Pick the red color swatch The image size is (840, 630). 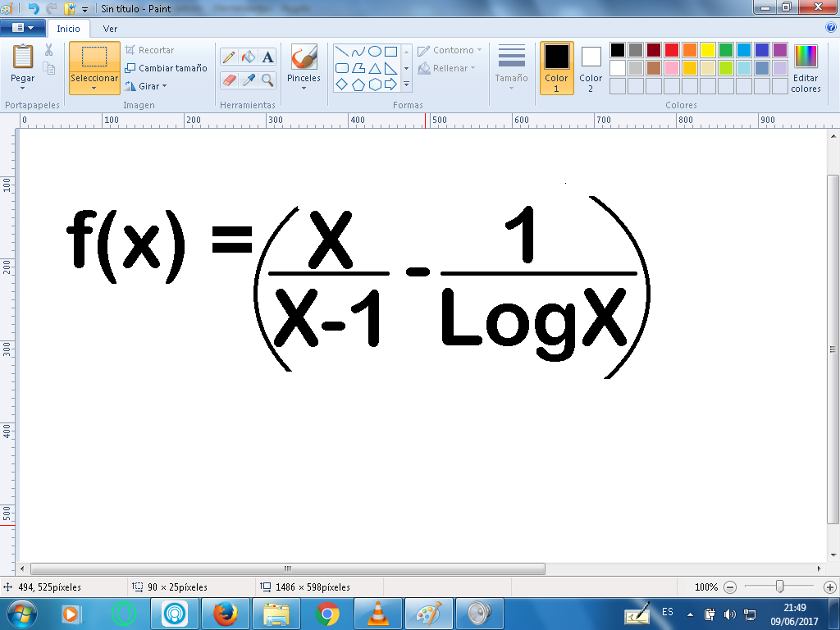click(x=671, y=50)
